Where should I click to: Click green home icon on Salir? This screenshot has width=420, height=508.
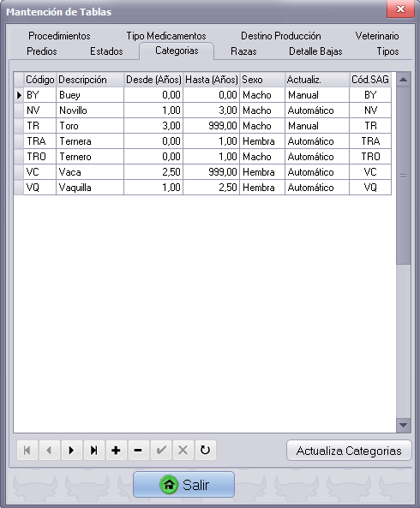169,485
